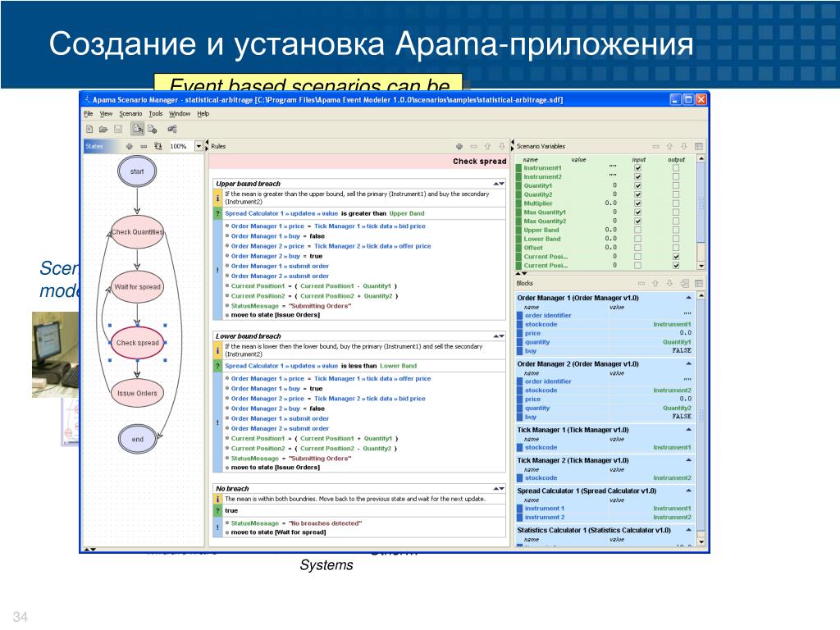
Task: Open the Scenario menu
Action: 130,113
